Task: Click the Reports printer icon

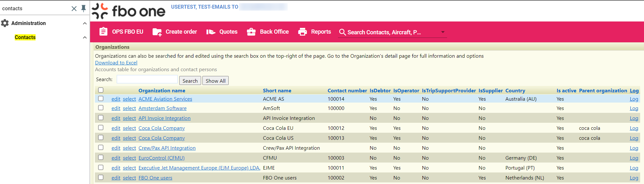Action: tap(302, 32)
